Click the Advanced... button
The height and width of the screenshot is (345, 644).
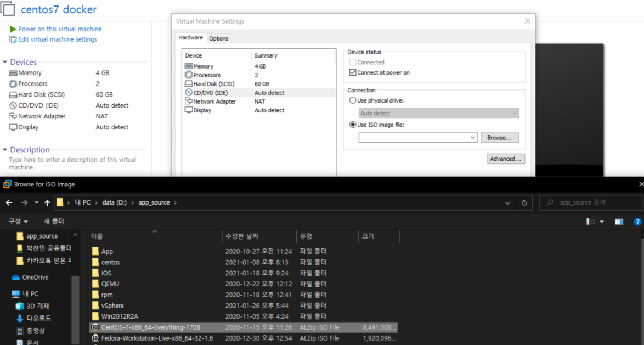click(506, 159)
